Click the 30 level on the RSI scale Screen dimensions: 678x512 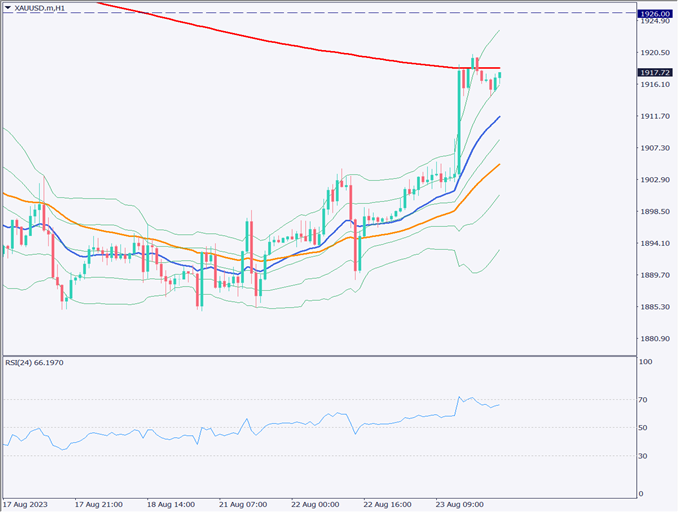point(645,456)
